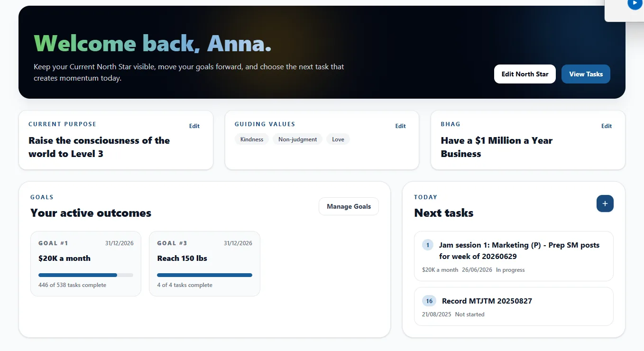Click the blue play icon at top right
Image resolution: width=644 pixels, height=351 pixels.
[635, 3]
